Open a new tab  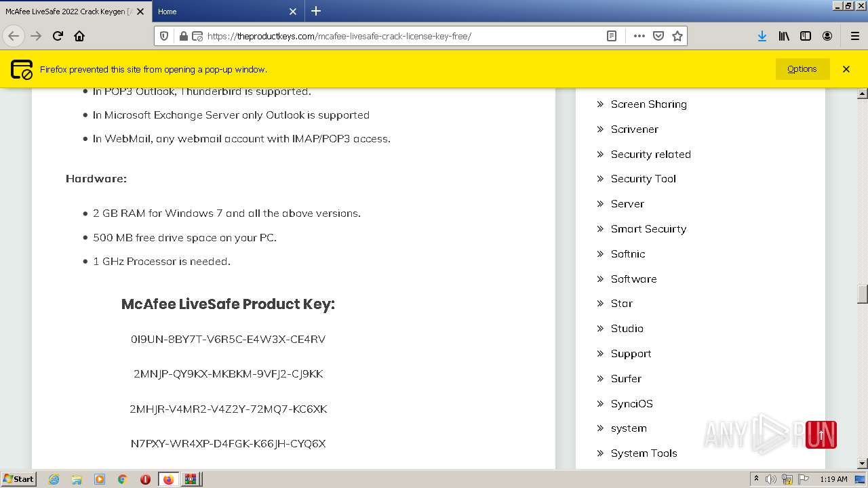click(x=316, y=11)
